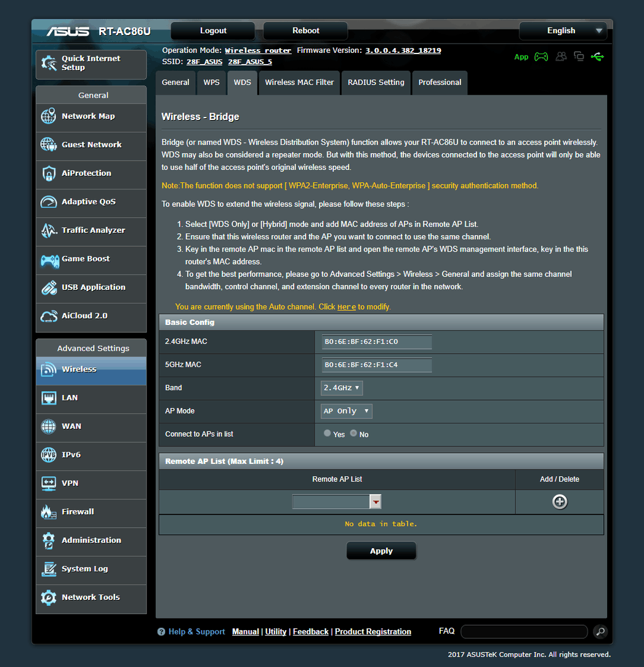Click the Network Tools wrench icon
Image resolution: width=644 pixels, height=667 pixels.
coord(49,597)
